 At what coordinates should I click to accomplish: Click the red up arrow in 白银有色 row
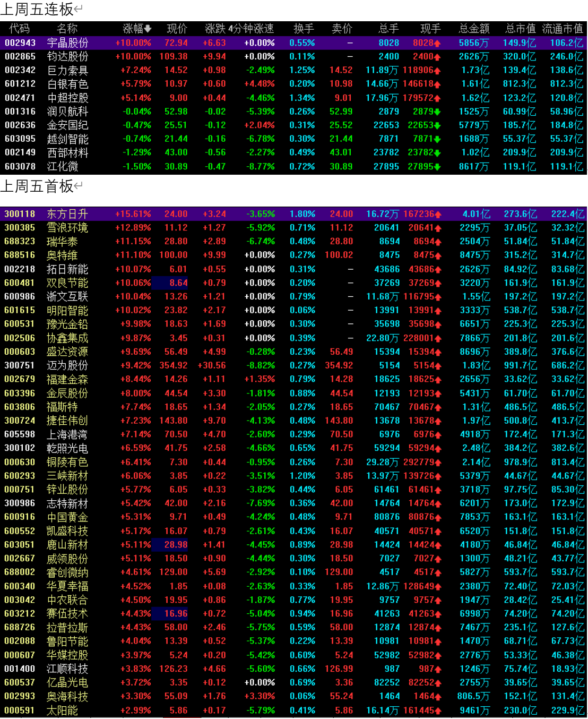point(437,84)
